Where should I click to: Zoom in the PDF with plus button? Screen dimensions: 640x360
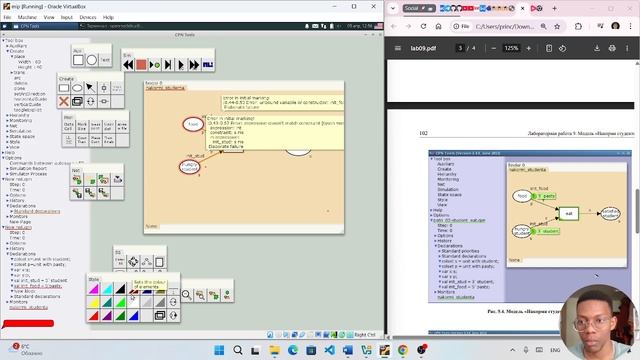529,48
